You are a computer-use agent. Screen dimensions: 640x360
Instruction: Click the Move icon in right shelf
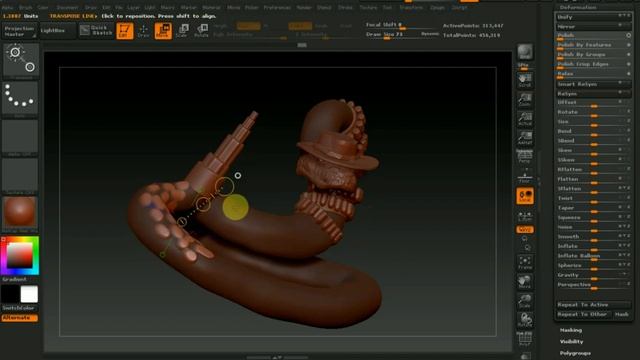(525, 282)
